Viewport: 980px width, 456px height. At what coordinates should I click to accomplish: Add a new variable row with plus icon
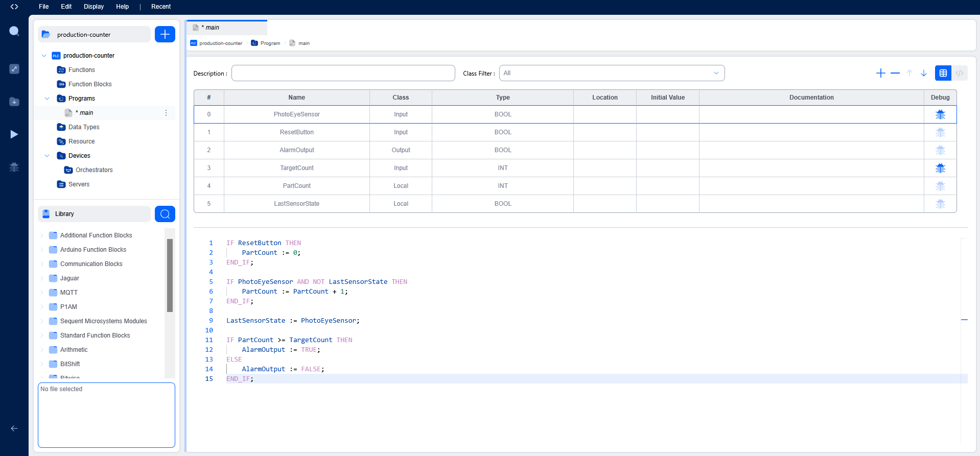[881, 73]
